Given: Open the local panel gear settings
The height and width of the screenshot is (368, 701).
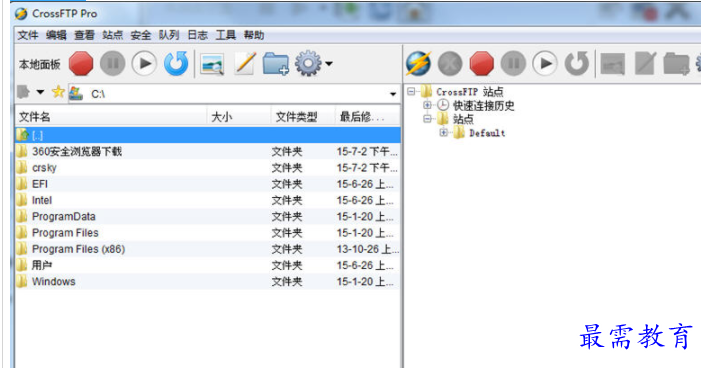Looking at the screenshot, I should (308, 63).
